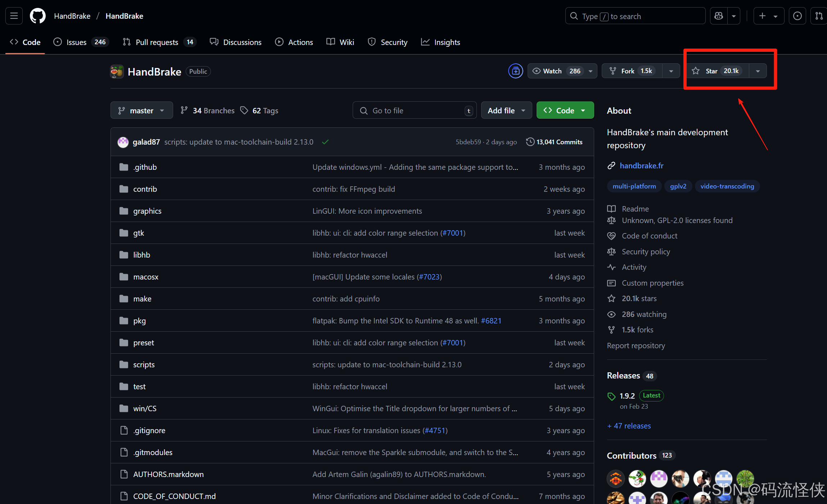
Task: Open the Discussions tab
Action: [x=236, y=42]
